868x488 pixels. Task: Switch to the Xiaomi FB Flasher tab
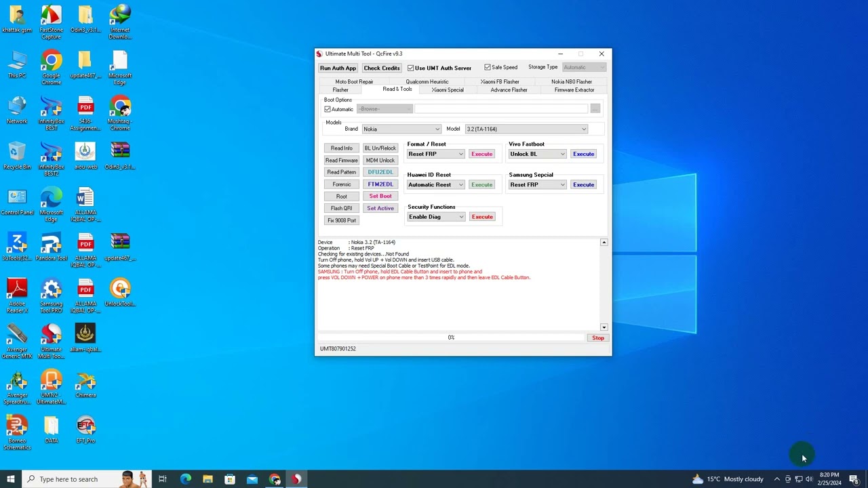[500, 81]
